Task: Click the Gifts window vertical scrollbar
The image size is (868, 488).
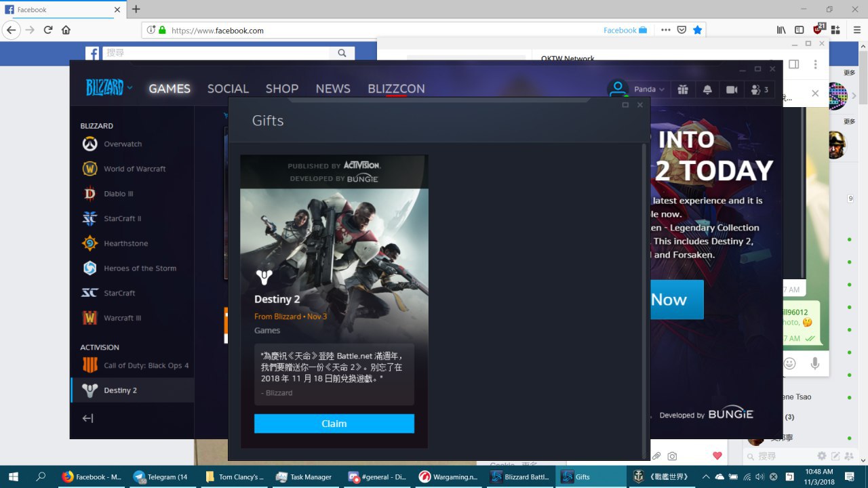Action: [x=644, y=300]
